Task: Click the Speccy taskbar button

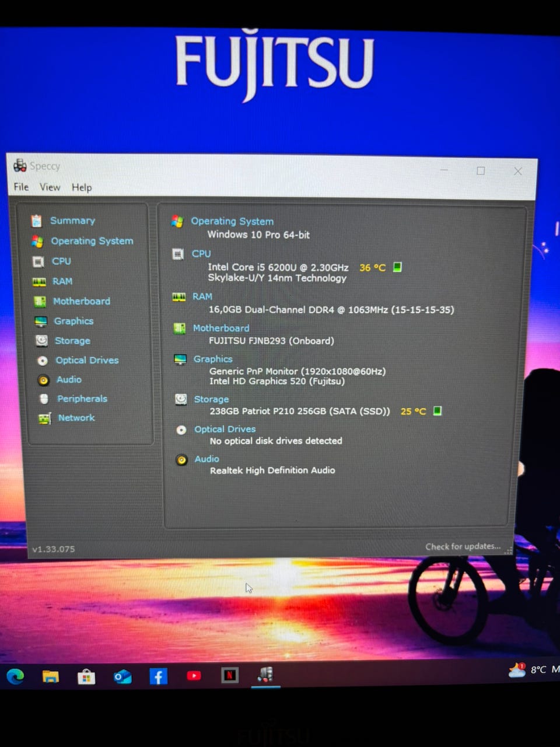Action: 265,675
